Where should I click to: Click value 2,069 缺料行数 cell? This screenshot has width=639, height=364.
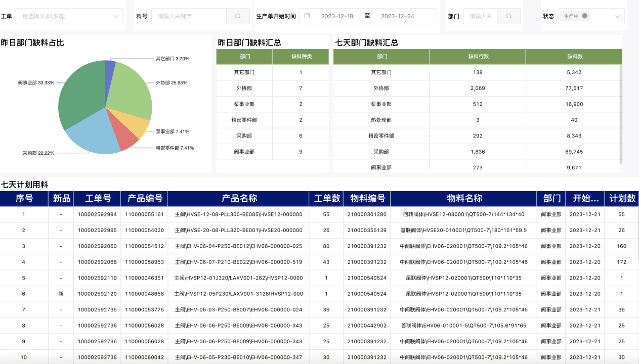click(478, 88)
